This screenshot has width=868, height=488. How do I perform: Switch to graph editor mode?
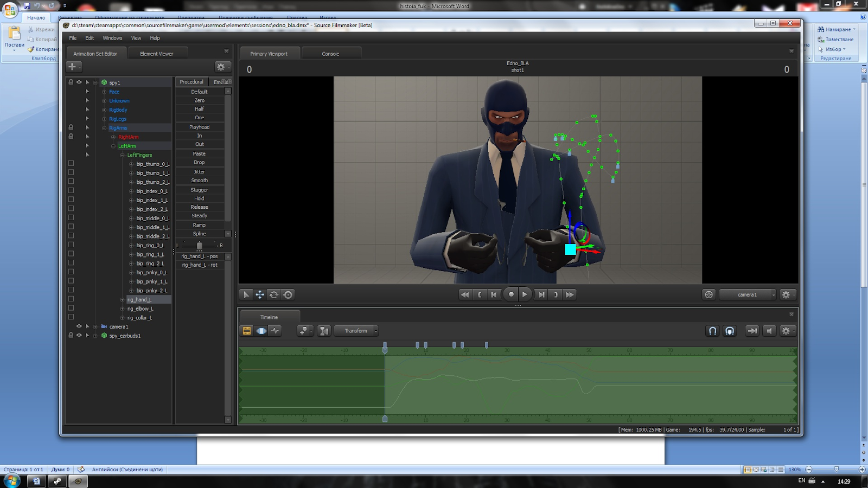[x=275, y=331]
